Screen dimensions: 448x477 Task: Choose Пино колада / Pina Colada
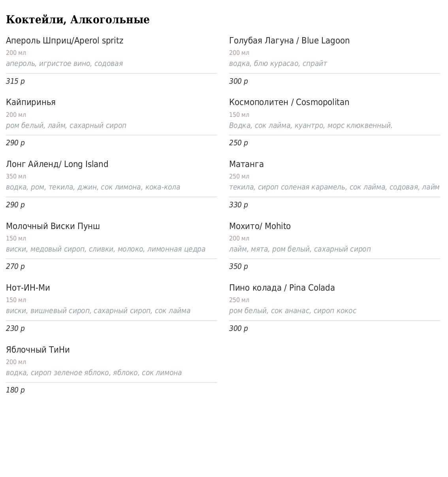282,288
